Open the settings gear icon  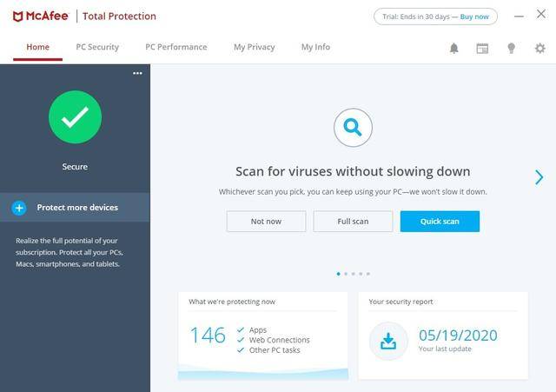(540, 48)
